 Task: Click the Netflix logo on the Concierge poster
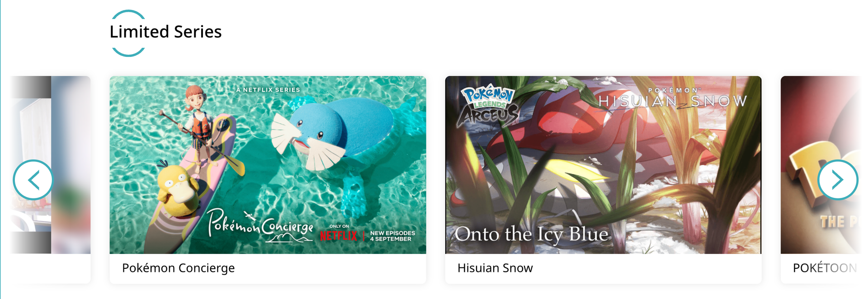(339, 235)
